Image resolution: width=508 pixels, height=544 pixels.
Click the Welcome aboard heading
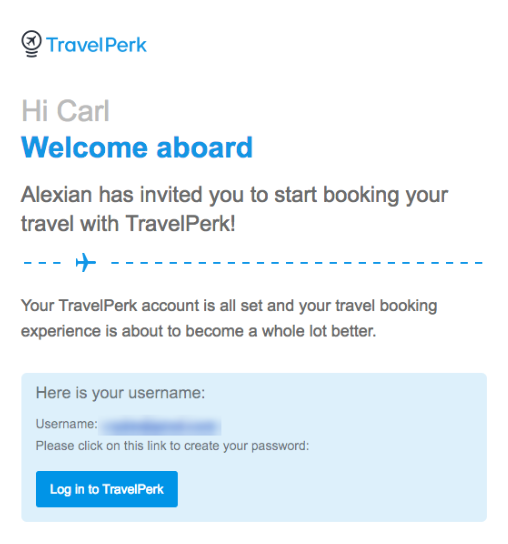click(137, 147)
